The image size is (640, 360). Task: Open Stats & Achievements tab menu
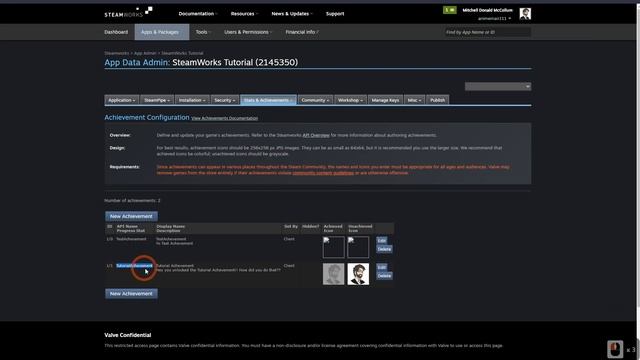pos(268,100)
